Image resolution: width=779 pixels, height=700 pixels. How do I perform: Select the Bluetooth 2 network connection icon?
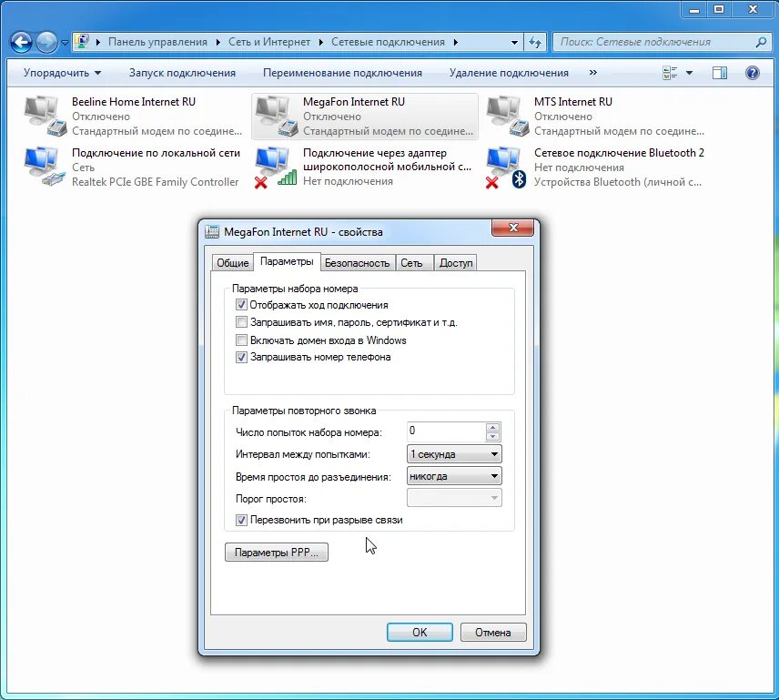(x=506, y=167)
